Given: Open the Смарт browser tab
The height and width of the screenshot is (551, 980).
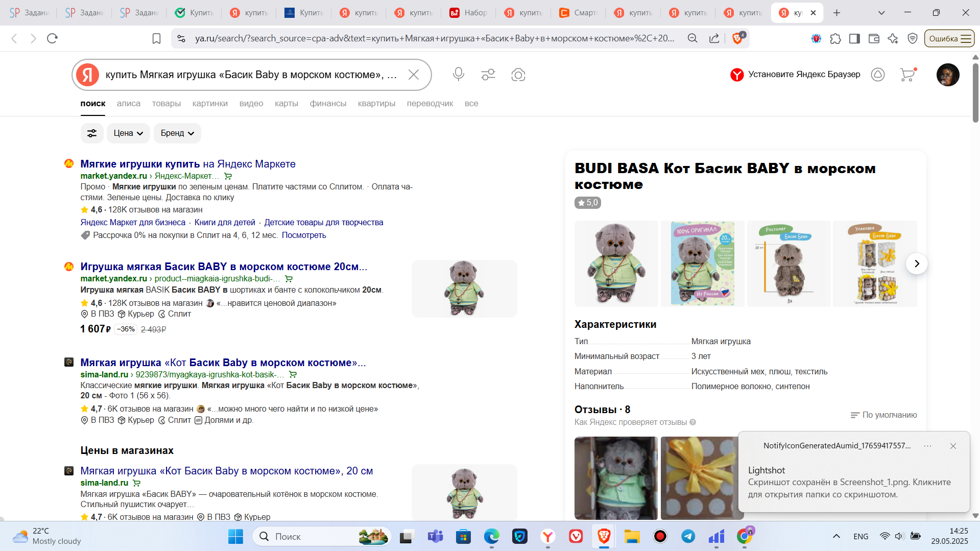Looking at the screenshot, I should coord(578,13).
